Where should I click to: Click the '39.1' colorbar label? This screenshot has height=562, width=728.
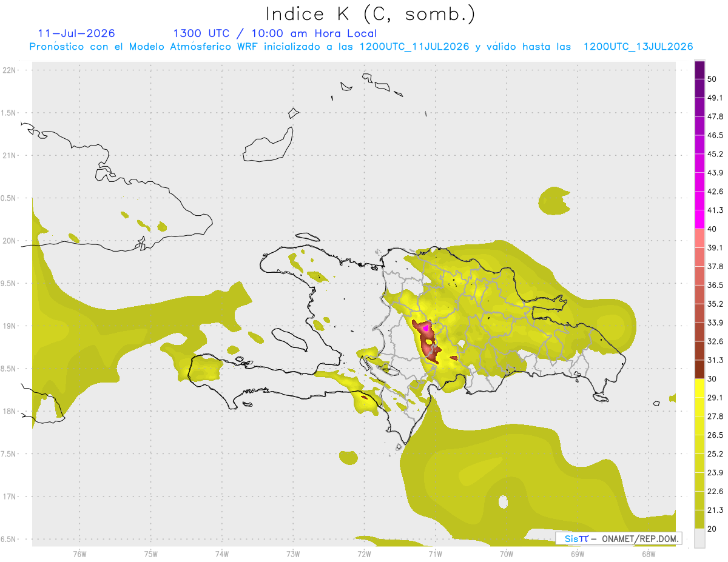715,248
